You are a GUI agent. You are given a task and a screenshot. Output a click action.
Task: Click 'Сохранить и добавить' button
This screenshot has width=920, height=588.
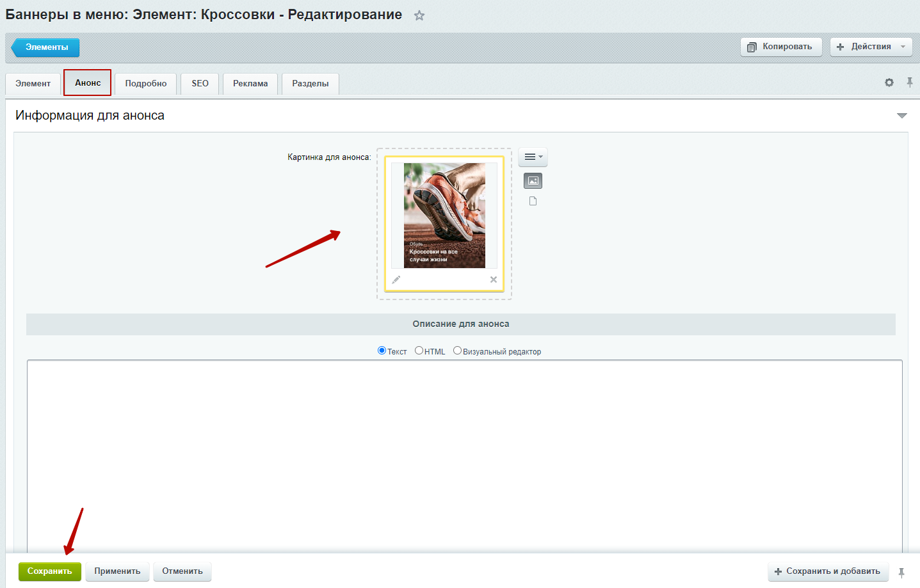(x=828, y=571)
